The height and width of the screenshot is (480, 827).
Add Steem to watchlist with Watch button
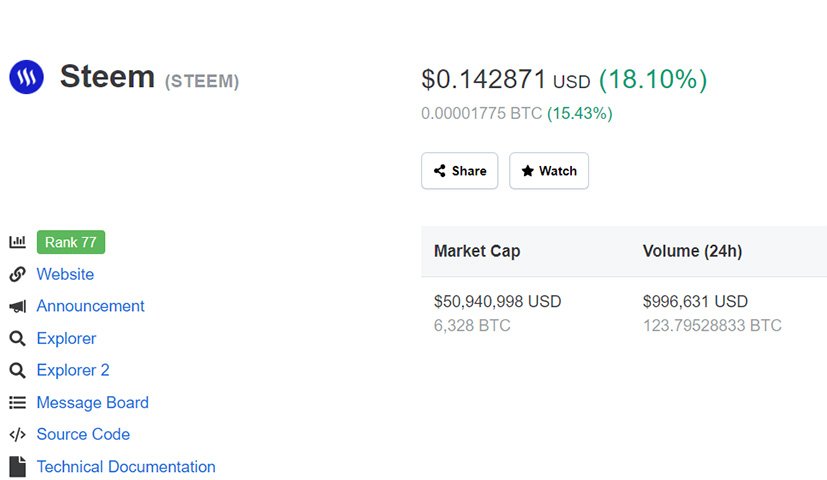click(549, 171)
